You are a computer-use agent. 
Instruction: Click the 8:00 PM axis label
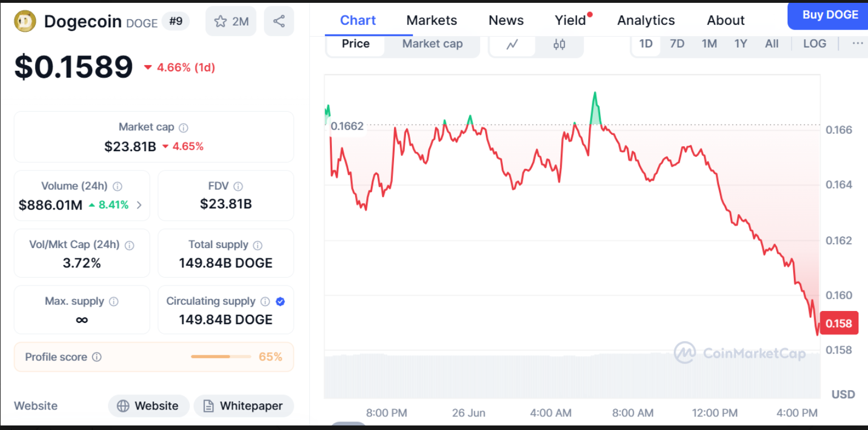coord(387,413)
